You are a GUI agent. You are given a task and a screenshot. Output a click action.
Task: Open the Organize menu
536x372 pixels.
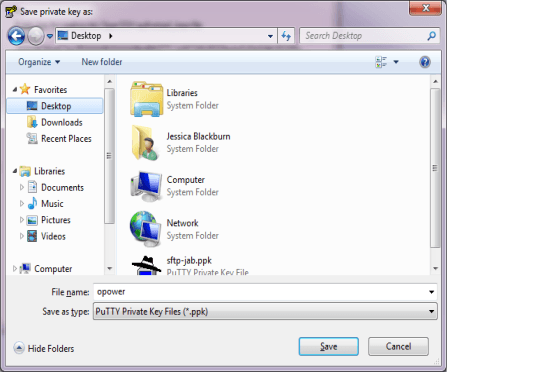[x=39, y=62]
